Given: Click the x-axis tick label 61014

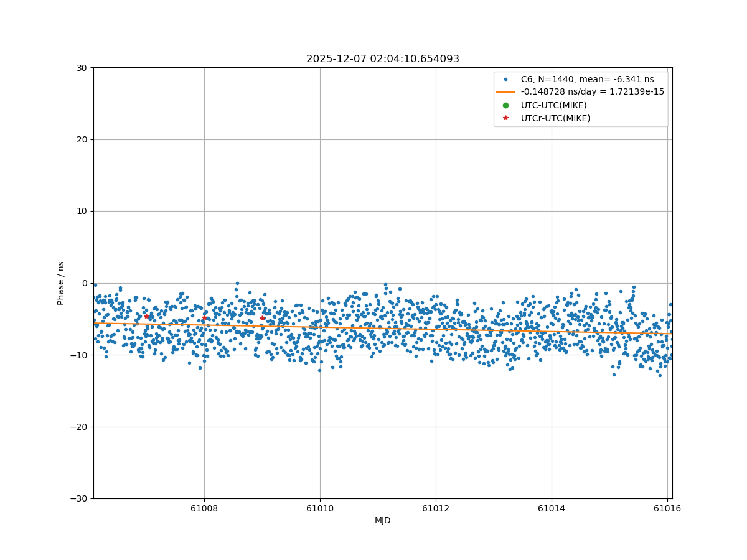Looking at the screenshot, I should click(x=552, y=508).
